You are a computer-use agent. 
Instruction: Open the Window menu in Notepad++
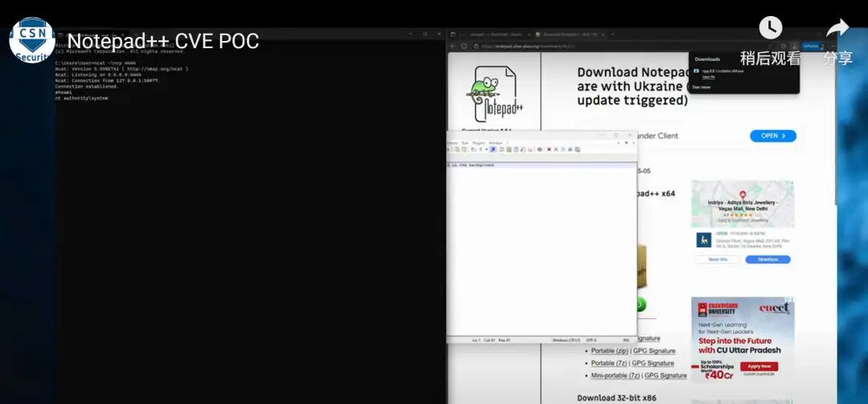(x=495, y=143)
